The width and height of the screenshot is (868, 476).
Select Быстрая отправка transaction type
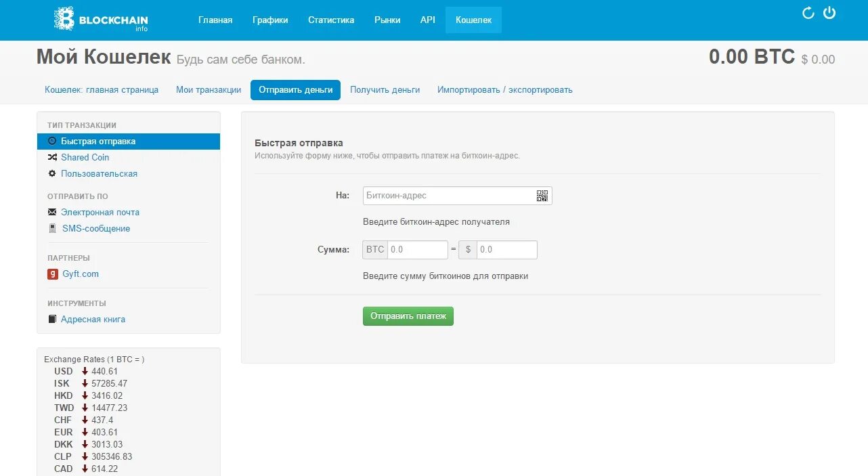click(x=129, y=141)
